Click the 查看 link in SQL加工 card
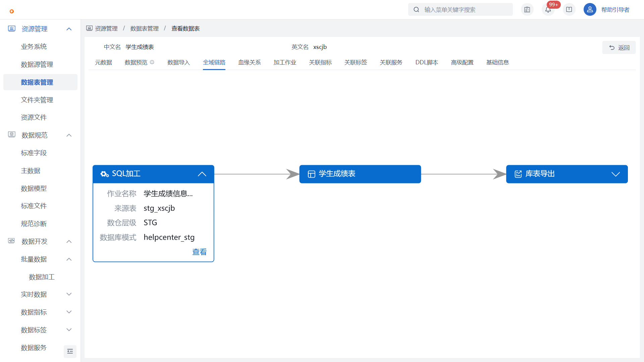Screen dimensions: 644x362 click(200, 252)
